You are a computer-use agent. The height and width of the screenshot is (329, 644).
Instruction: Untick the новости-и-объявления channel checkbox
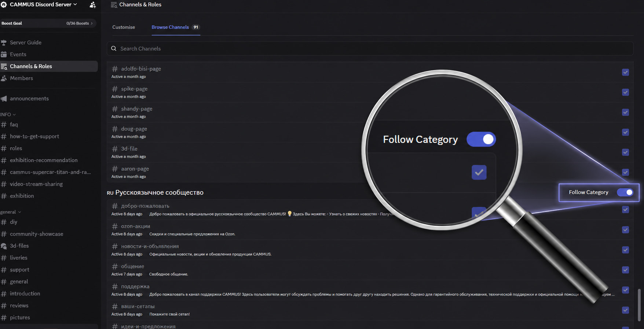coord(625,250)
